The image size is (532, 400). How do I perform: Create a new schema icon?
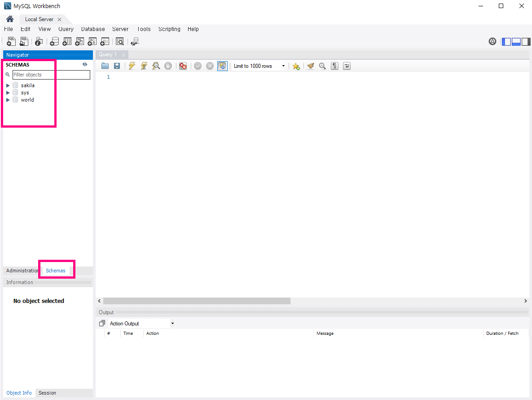(54, 41)
